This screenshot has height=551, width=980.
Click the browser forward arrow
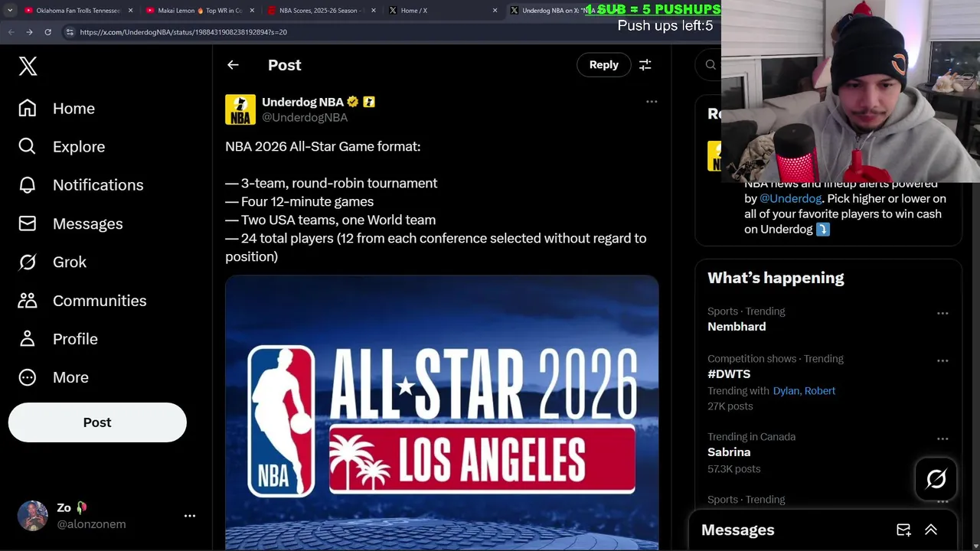tap(29, 32)
